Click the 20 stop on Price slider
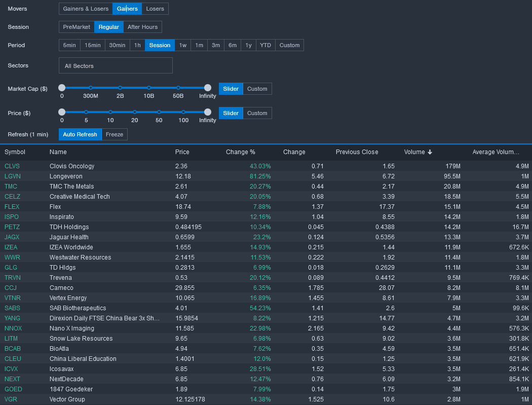Image resolution: width=532 pixels, height=405 pixels. pyautogui.click(x=135, y=112)
